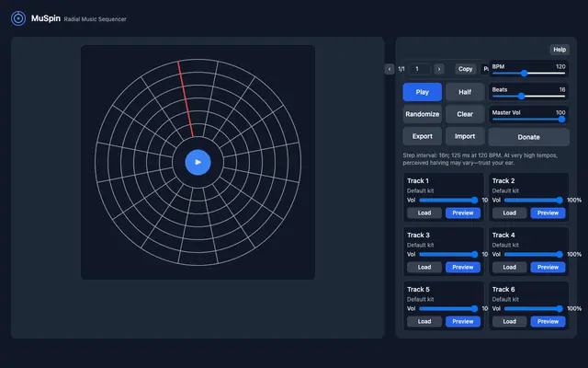Preview Track 5 sound
The height and width of the screenshot is (368, 588).
point(463,321)
